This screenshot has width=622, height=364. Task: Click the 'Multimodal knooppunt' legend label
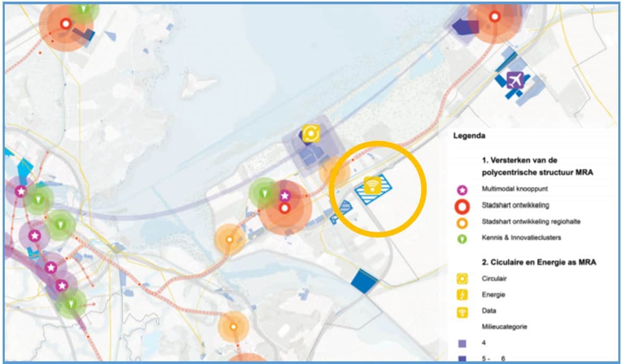coord(514,189)
